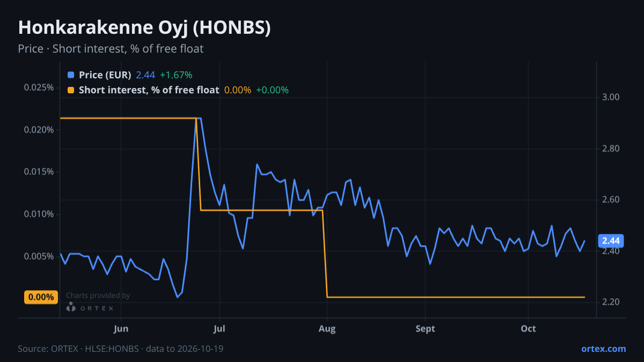Click the 0.015% left axis label

pyautogui.click(x=39, y=172)
